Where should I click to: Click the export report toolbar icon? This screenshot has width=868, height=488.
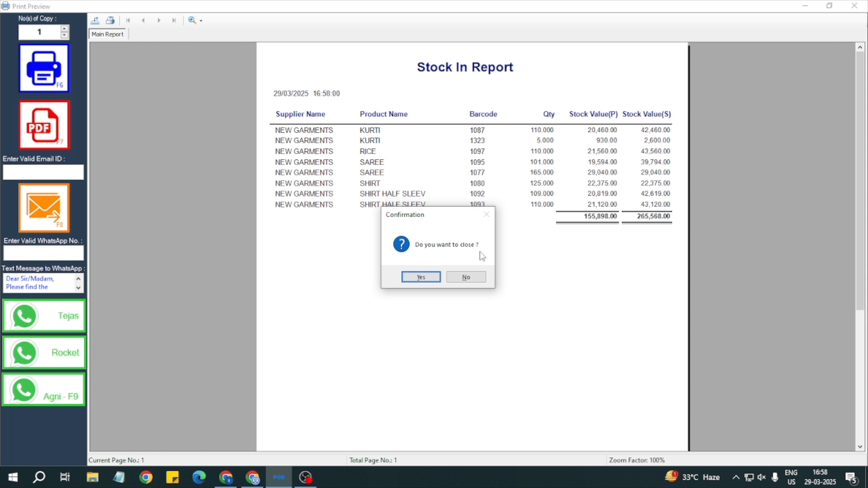95,20
